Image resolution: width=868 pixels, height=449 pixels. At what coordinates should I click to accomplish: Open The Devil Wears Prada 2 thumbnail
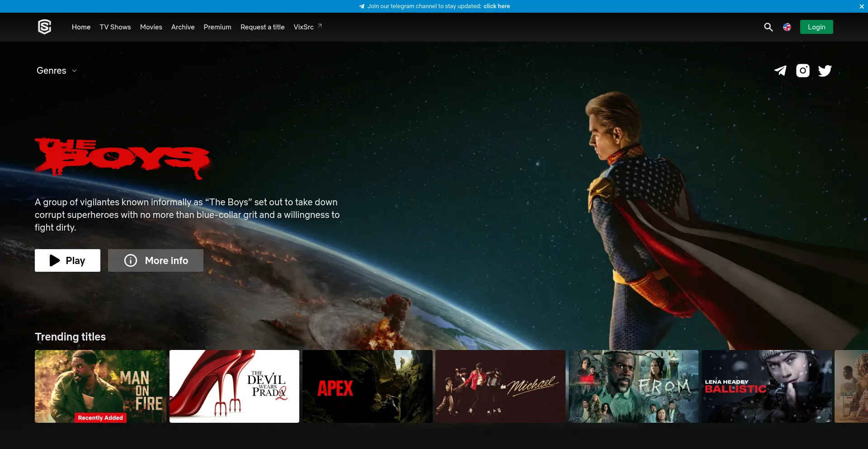pyautogui.click(x=234, y=387)
